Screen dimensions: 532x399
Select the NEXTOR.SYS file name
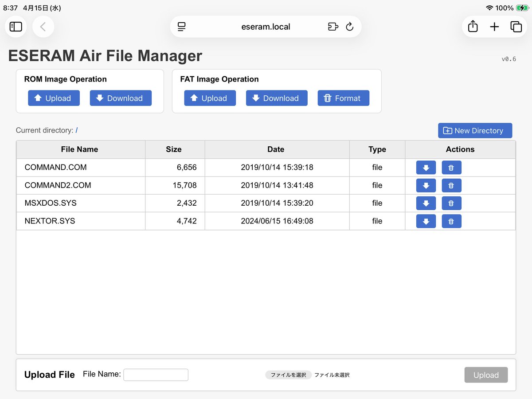click(50, 221)
